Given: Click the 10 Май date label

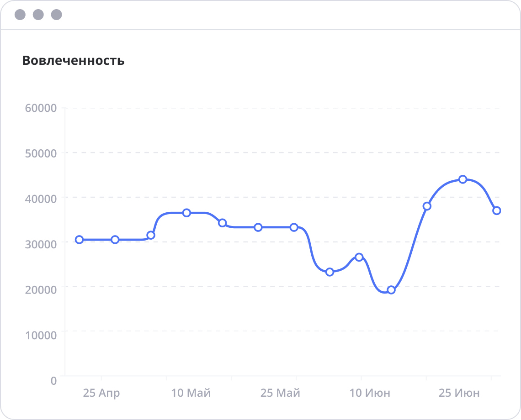Looking at the screenshot, I should tap(191, 393).
